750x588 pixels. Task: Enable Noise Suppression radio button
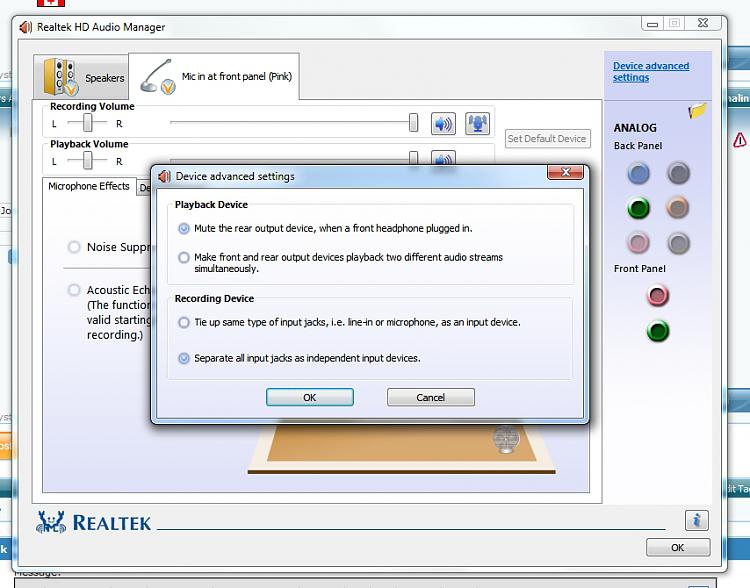point(74,247)
